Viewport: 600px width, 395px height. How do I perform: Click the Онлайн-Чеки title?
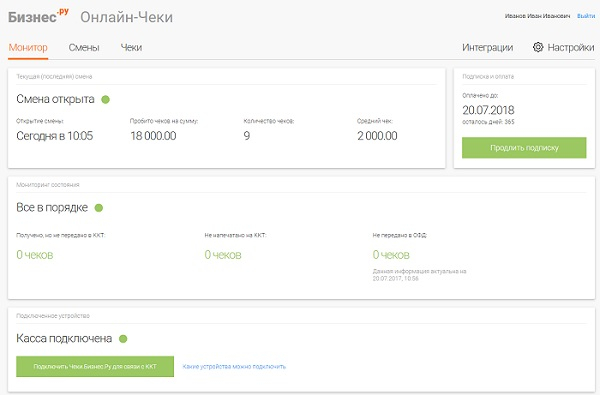(x=126, y=17)
